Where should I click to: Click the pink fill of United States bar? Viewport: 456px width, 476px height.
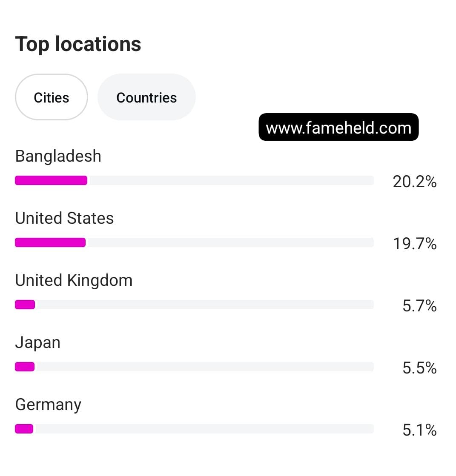pyautogui.click(x=50, y=242)
